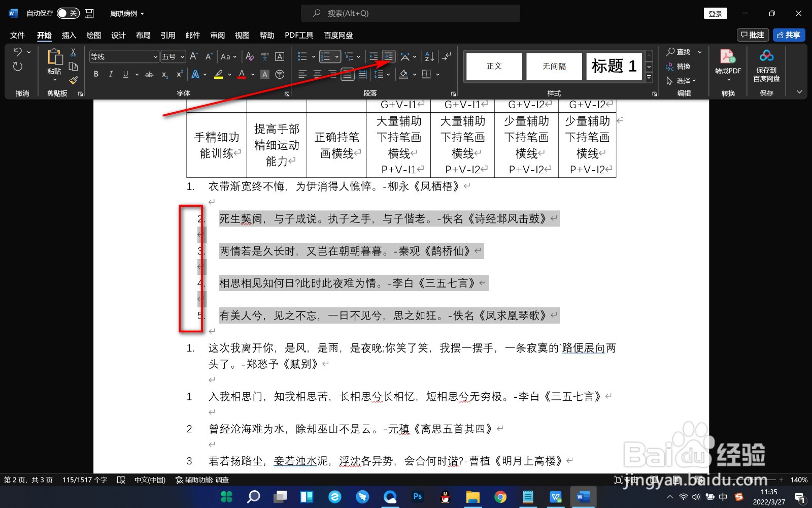812x508 pixels.
Task: Switch to the Layout (布局) tab
Action: (143, 35)
